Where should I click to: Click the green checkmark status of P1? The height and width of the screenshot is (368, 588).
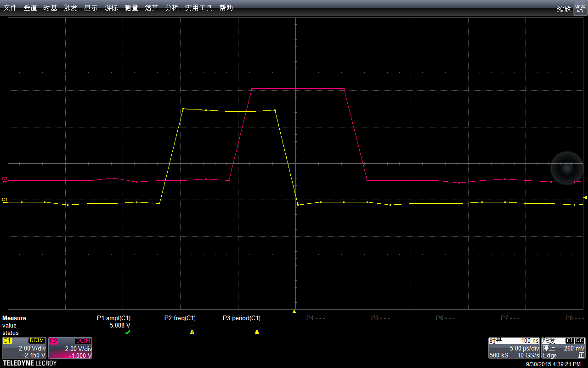click(x=128, y=332)
